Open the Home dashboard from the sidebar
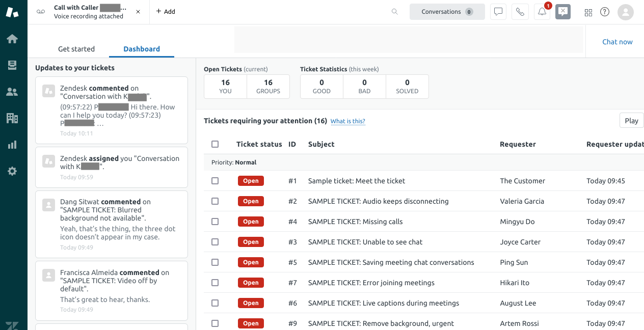 tap(12, 38)
